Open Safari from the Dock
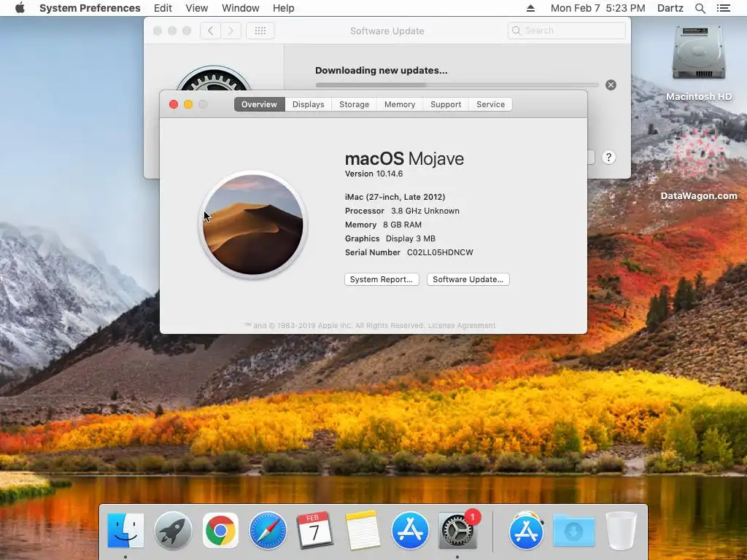Viewport: 747px width, 560px height. coord(268,530)
